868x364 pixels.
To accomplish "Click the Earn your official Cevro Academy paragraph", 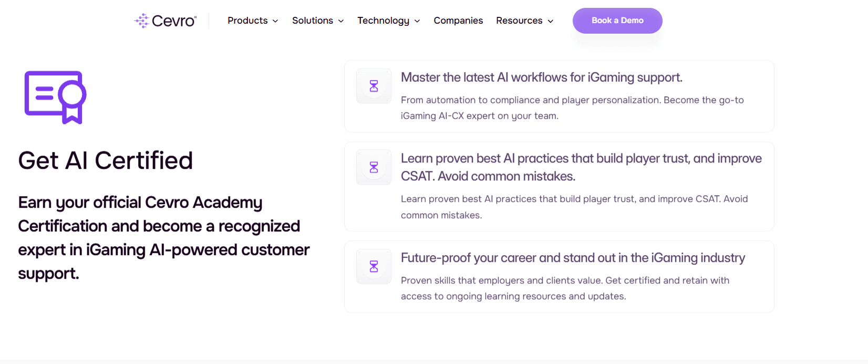I will 164,238.
